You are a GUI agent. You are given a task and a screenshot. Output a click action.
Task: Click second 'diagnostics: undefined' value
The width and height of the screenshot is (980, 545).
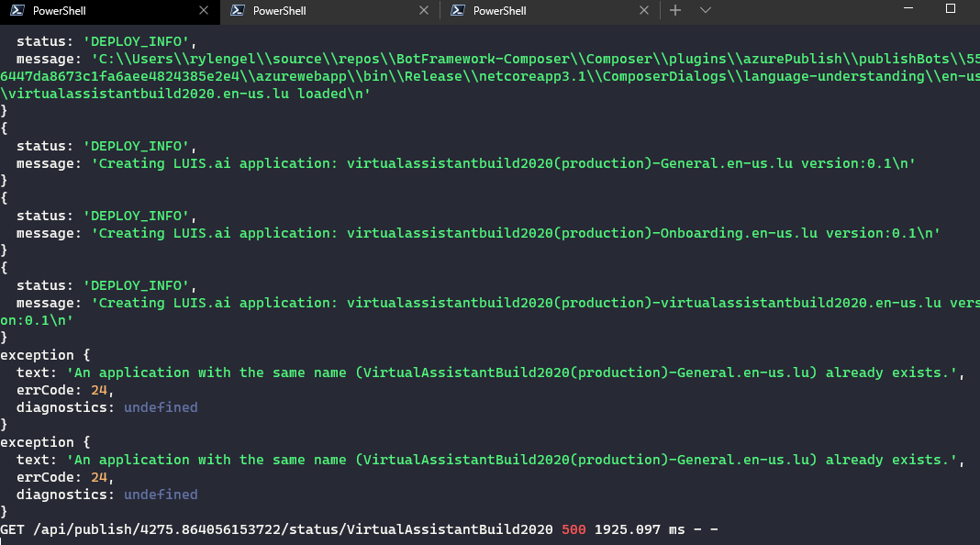click(x=161, y=495)
